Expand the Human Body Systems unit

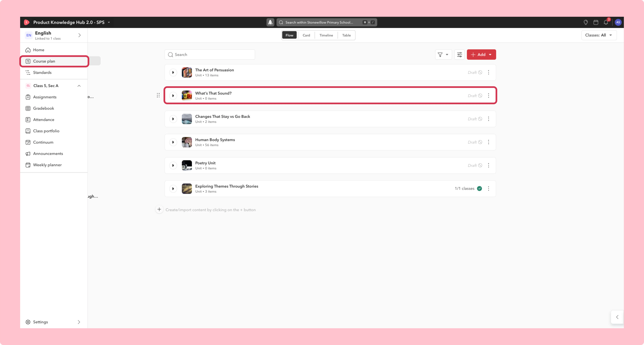pos(173,142)
